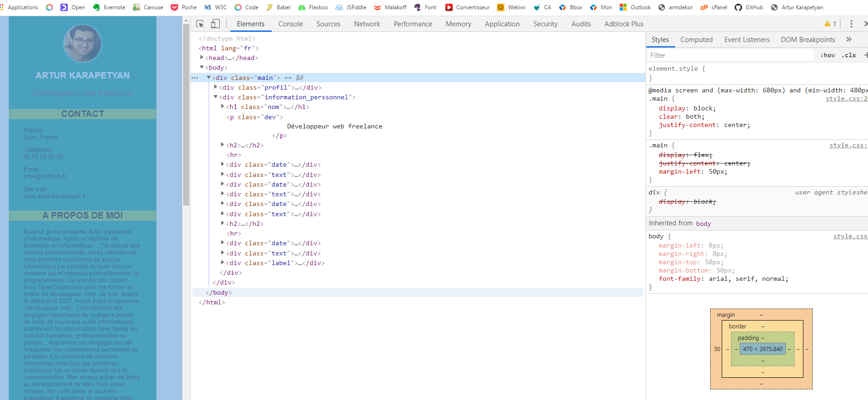Open the armdekor bookmark
868x400 pixels.
click(676, 7)
